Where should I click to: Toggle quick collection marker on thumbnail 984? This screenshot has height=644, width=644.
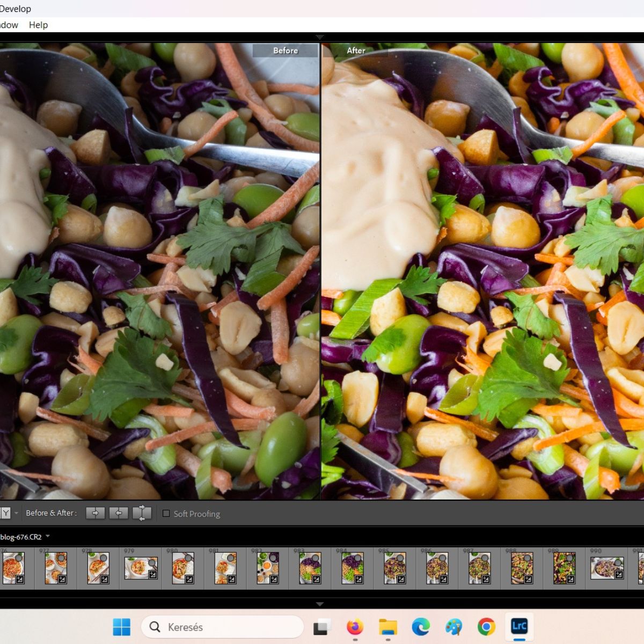click(x=358, y=558)
